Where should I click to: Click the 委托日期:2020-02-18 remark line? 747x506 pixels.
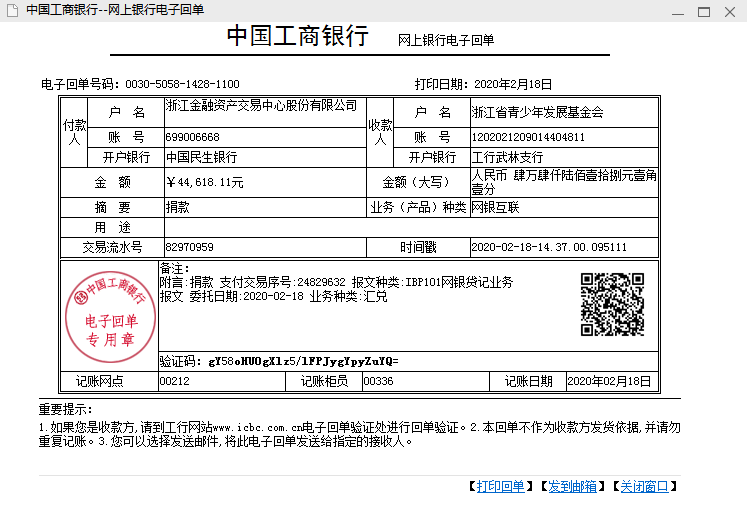273,296
